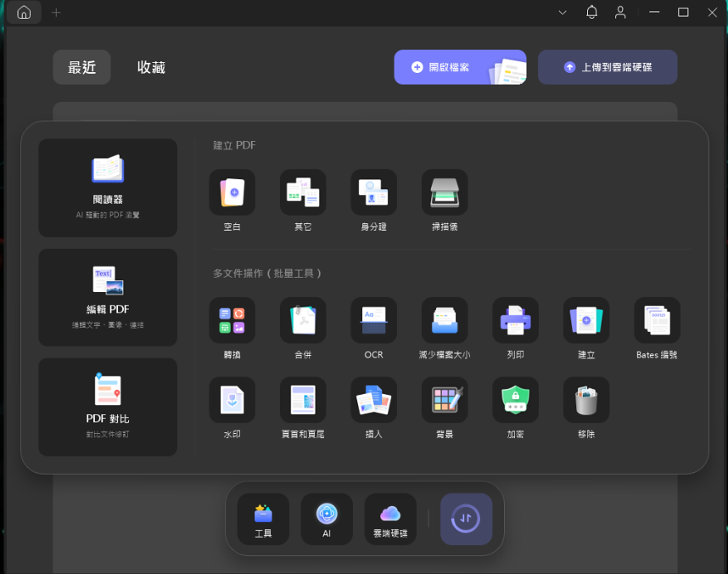Expand the title bar dropdown chevron
728x574 pixels.
coord(563,13)
